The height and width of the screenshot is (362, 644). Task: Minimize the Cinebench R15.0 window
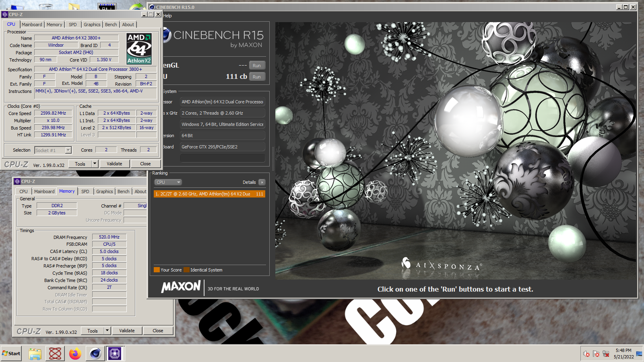tap(619, 7)
